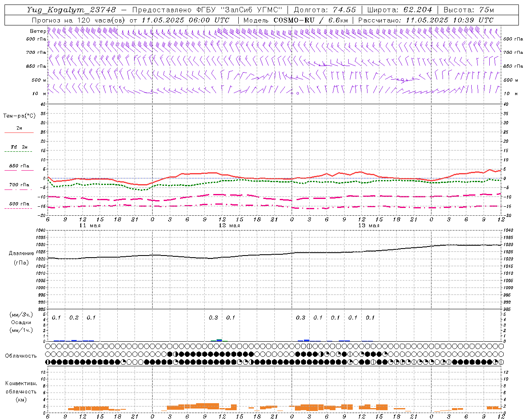Click '35' on the left temperature axis
The width and height of the screenshot is (525, 420).
(x=43, y=114)
